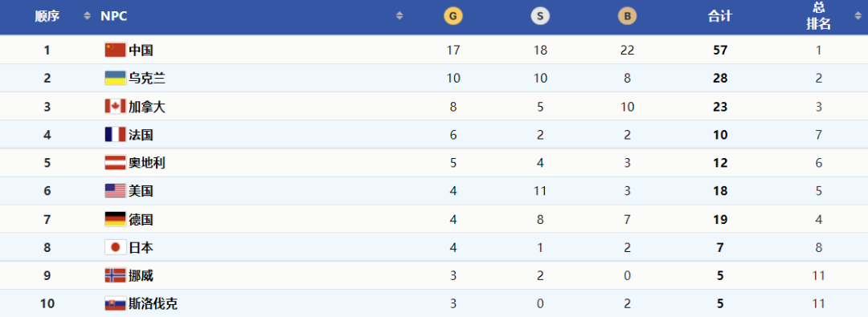Click the France flag icon
Image resolution: width=868 pixels, height=317 pixels.
click(115, 135)
